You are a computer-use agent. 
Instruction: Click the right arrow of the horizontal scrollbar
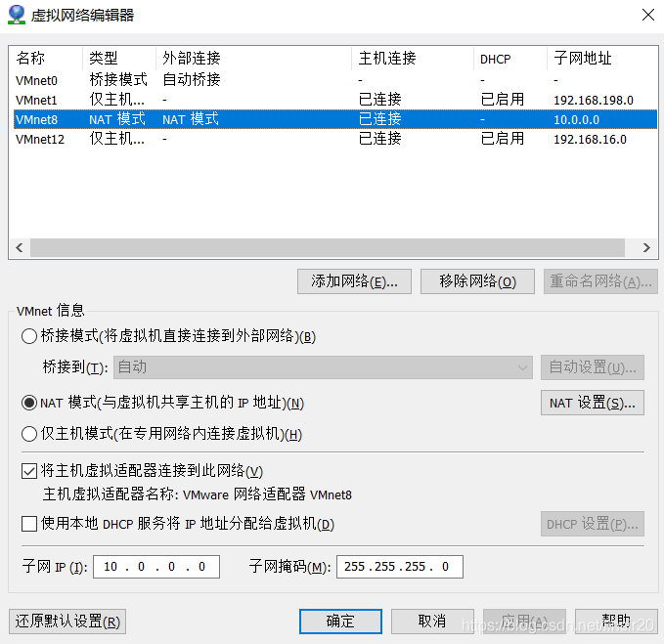click(646, 247)
